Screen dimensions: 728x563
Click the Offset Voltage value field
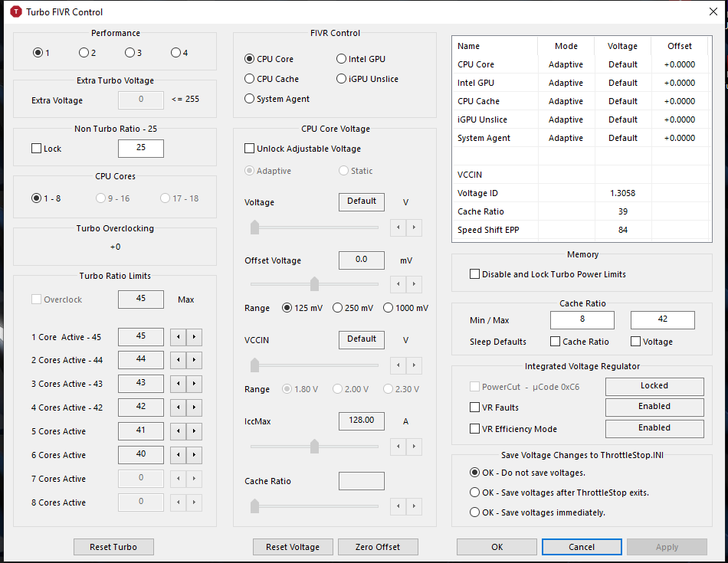361,260
